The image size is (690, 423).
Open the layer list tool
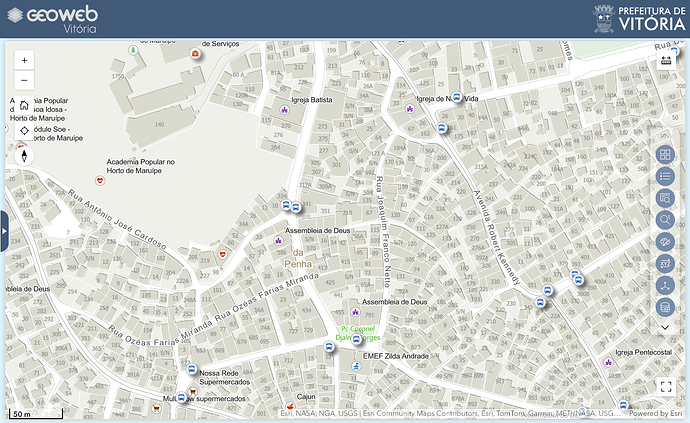click(666, 177)
